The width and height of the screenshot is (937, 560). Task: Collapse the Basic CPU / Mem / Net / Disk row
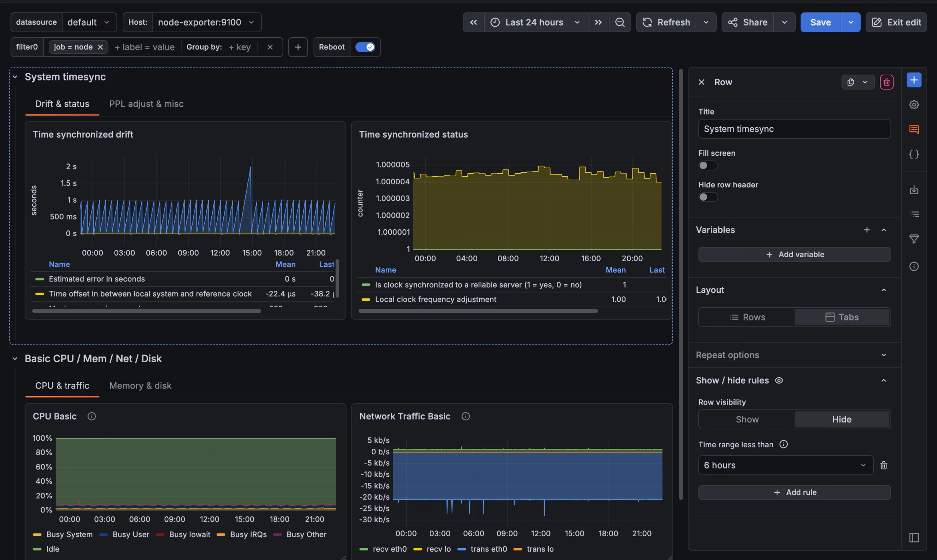click(x=15, y=358)
